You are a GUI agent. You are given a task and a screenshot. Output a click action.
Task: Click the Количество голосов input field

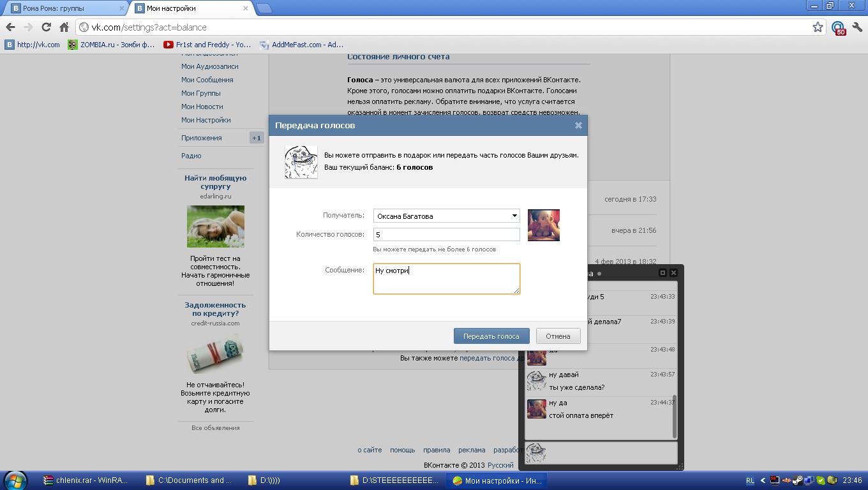pyautogui.click(x=446, y=234)
